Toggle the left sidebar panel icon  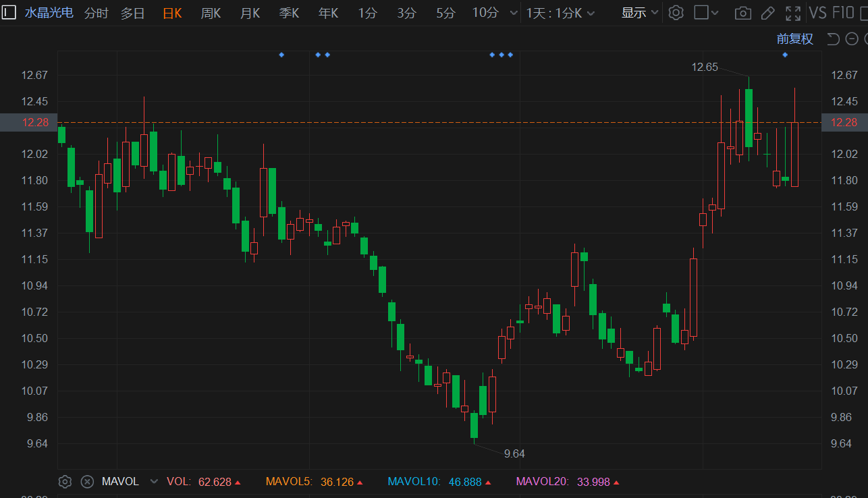coord(9,13)
